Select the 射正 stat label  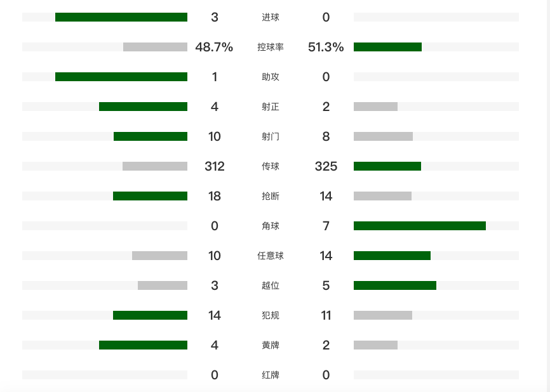pyautogui.click(x=270, y=107)
